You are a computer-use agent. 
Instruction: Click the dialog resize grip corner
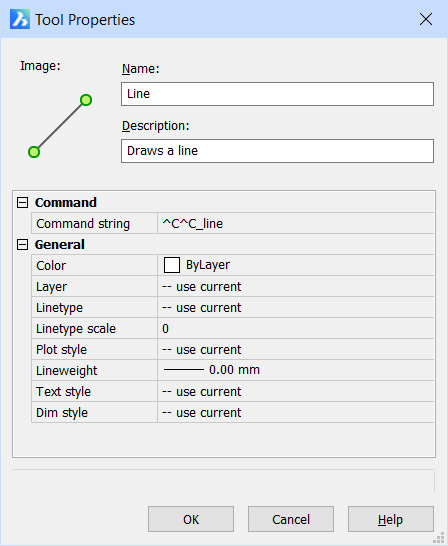[440, 538]
